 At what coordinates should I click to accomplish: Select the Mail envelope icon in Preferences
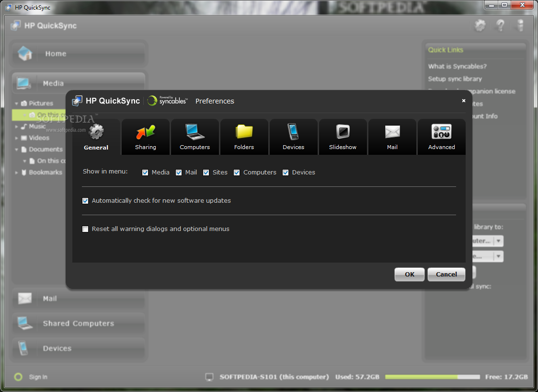(392, 132)
